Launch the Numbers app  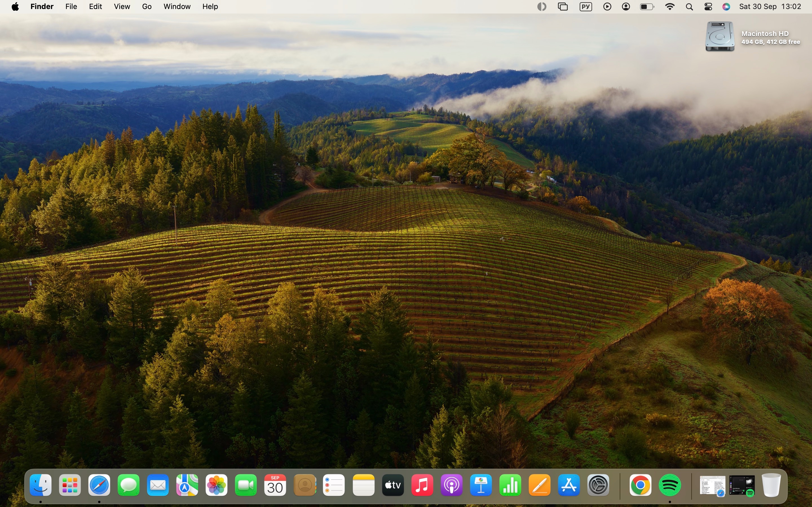click(510, 485)
